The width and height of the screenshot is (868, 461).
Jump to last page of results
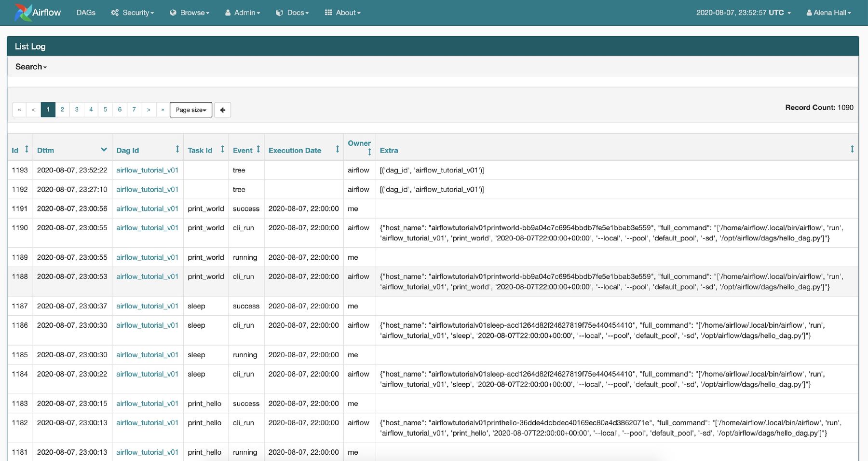coord(163,110)
